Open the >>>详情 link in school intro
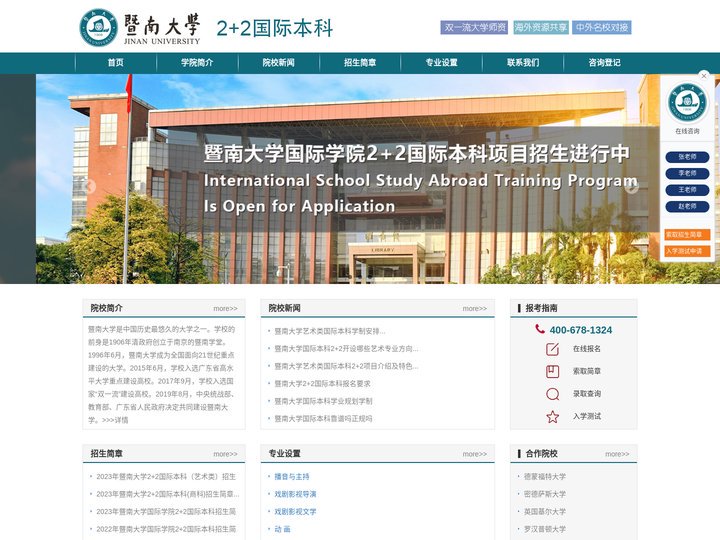Screen dimensions: 720x540 [x=115, y=420]
